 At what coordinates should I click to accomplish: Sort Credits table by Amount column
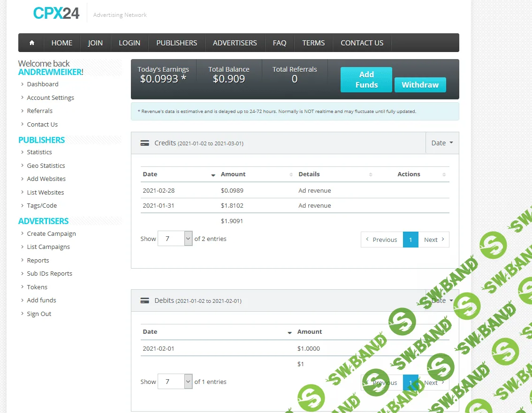coord(291,174)
